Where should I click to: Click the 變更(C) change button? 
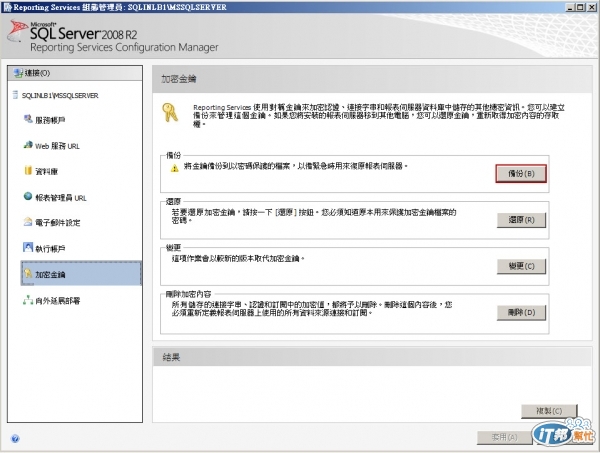pyautogui.click(x=521, y=266)
